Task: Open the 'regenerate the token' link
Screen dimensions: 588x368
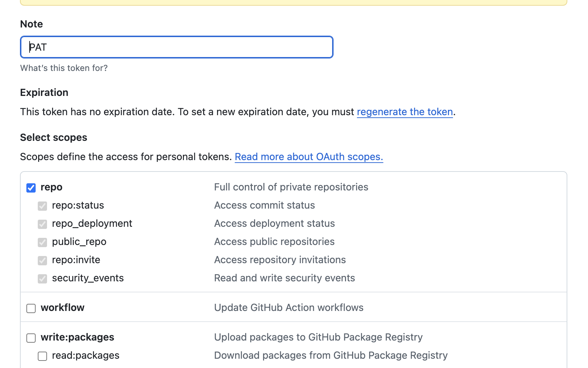Action: pos(404,112)
